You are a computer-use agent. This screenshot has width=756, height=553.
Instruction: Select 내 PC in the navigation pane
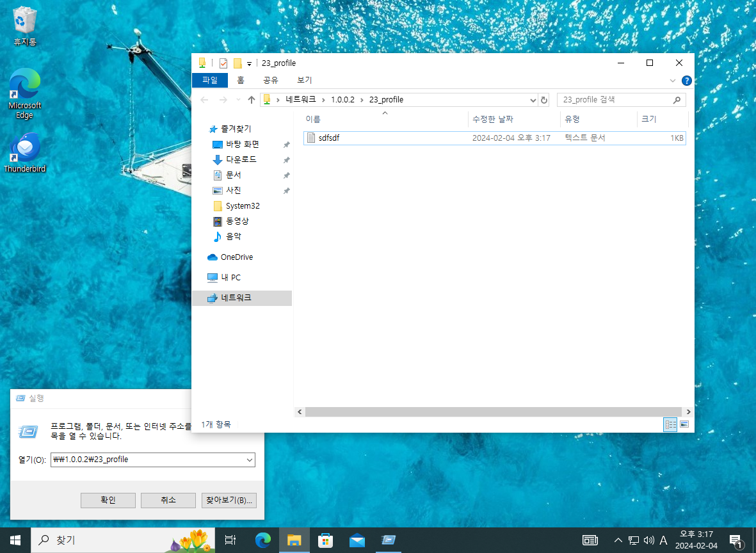(x=230, y=277)
